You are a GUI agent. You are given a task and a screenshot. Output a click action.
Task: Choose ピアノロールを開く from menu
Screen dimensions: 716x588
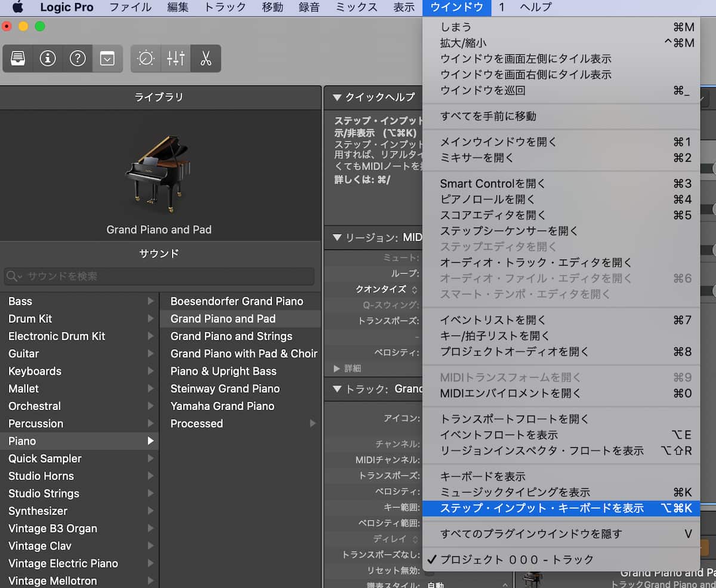point(561,199)
